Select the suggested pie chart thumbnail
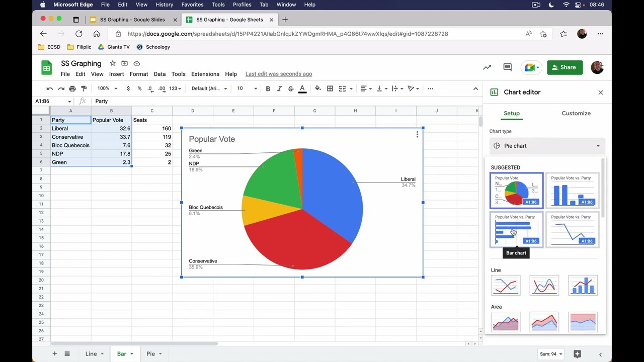644x362 pixels. 516,191
